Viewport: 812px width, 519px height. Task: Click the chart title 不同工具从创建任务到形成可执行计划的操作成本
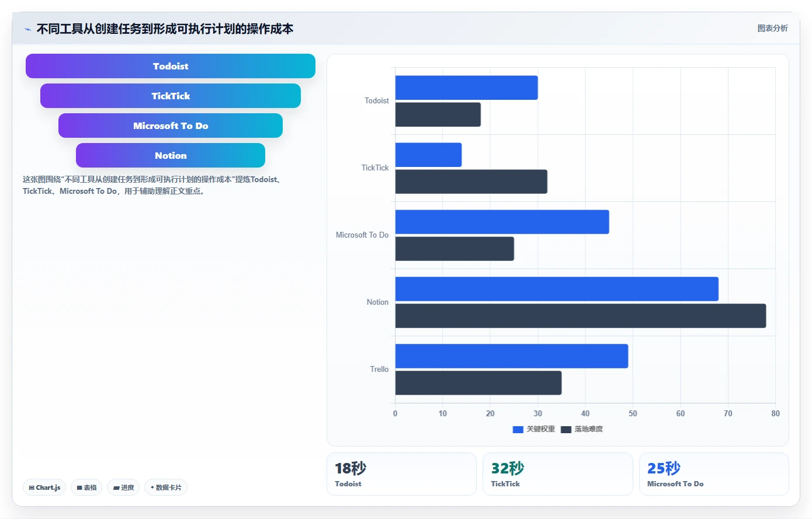165,29
